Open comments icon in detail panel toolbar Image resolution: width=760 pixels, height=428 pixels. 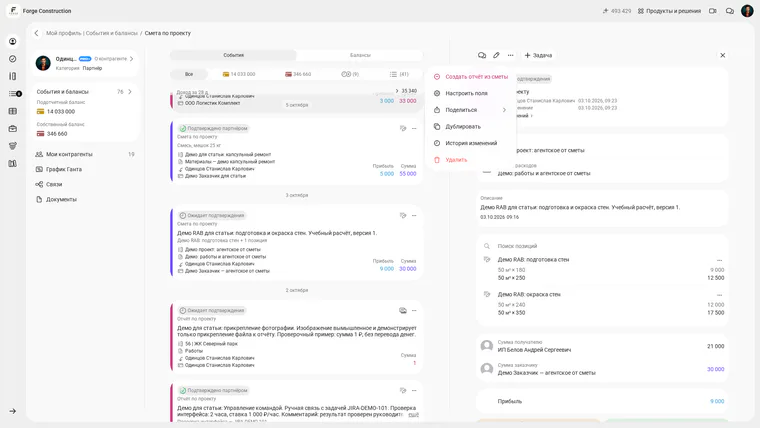point(482,55)
